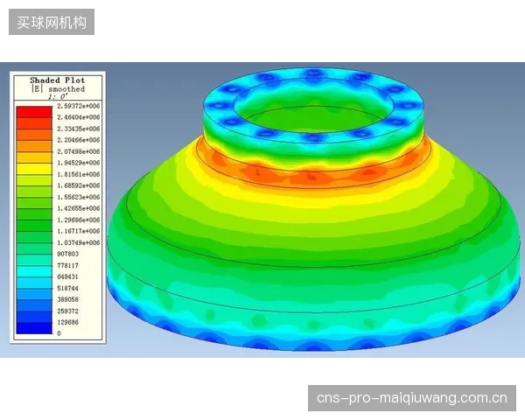The image size is (525, 420).
Task: Select legend value 1.94529e+006
Action: pos(79,163)
